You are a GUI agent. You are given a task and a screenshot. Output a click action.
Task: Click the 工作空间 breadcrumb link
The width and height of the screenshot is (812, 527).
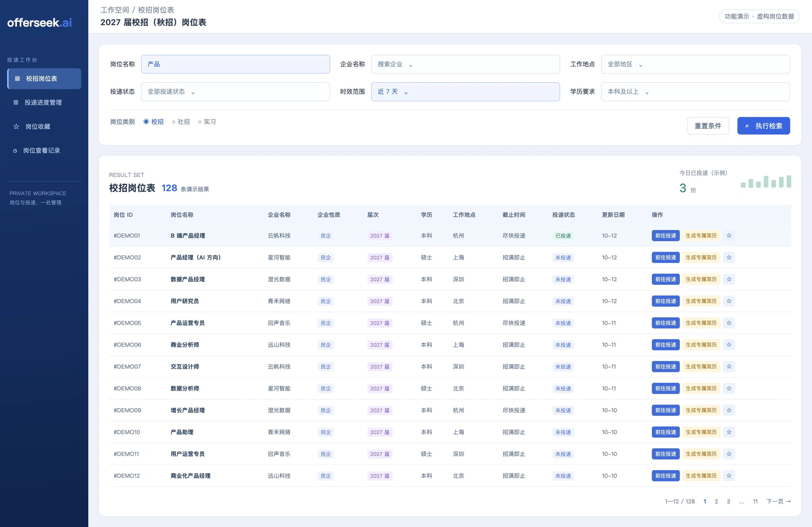click(x=115, y=10)
